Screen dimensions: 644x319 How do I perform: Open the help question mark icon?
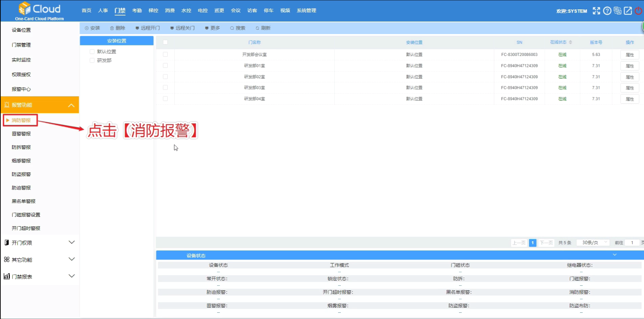[607, 11]
